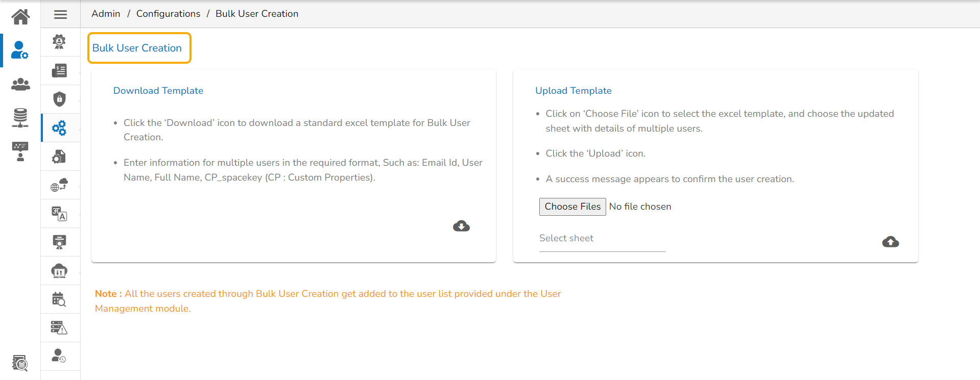
Task: Open the shield lock security icon
Action: point(60,99)
